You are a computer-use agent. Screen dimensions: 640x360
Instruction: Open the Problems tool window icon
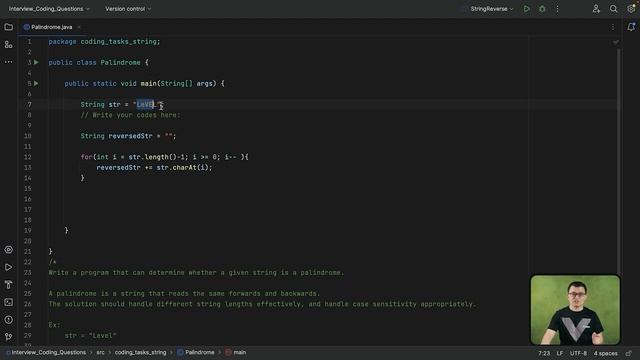pyautogui.click(x=8, y=320)
